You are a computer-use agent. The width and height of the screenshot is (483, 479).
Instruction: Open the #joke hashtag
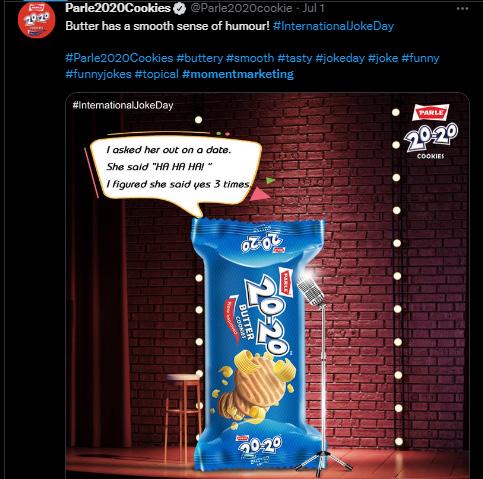383,58
